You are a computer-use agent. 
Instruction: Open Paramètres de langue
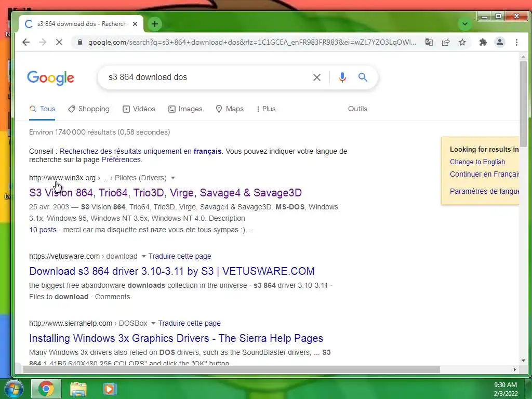point(484,191)
